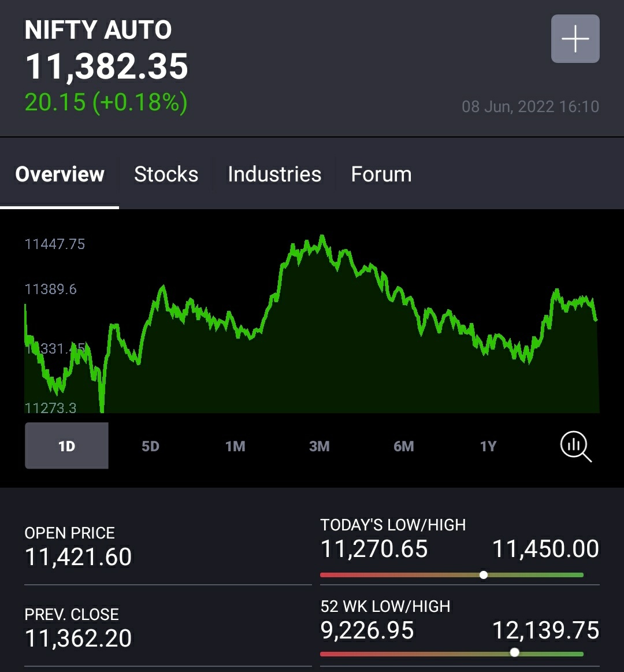Viewport: 624px width, 672px height.
Task: Click the 11273.3 chart axis label
Action: [x=51, y=407]
